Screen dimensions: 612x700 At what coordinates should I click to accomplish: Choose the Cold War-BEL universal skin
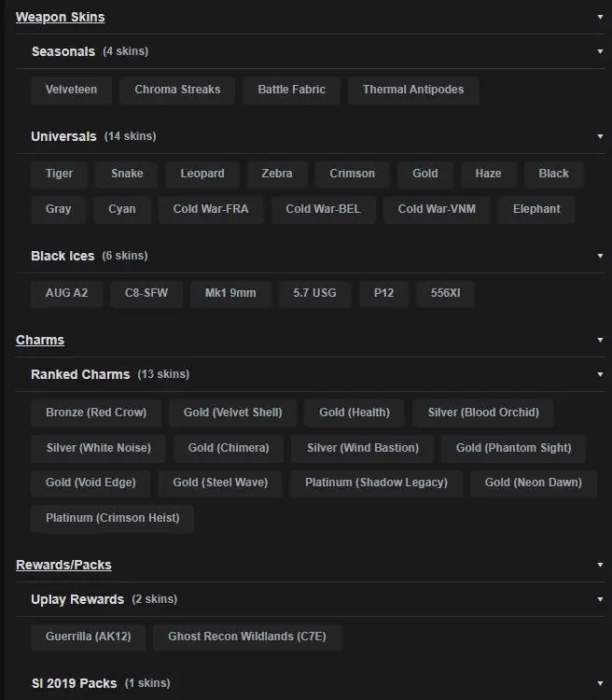tap(323, 209)
